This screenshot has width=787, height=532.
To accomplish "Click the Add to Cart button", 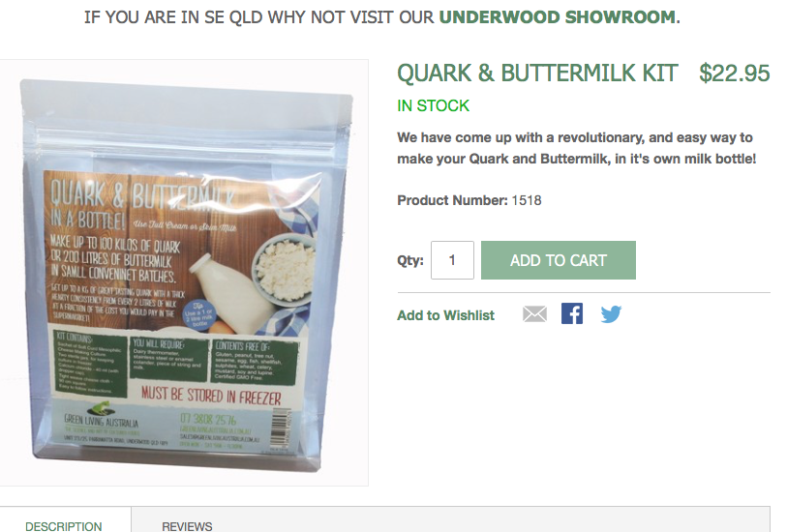I will coord(559,260).
